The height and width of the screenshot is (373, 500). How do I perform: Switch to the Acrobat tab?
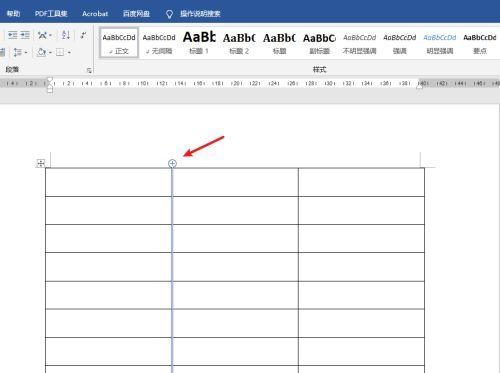coord(95,14)
